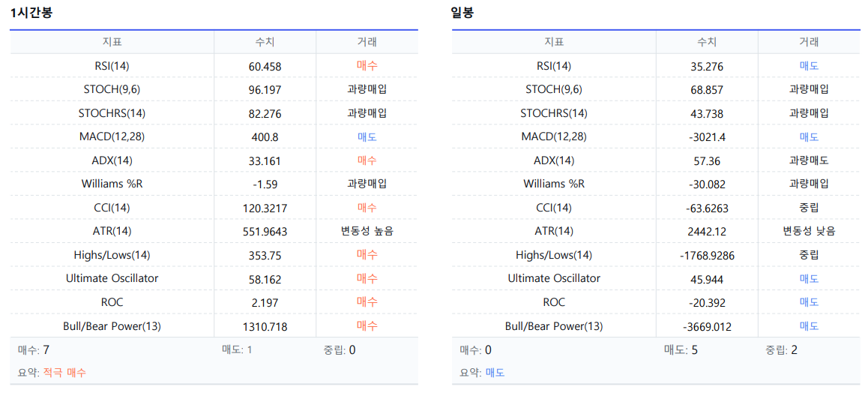Select the MACD value 400.8
Viewport: 868px width, 393px height.
tap(265, 138)
